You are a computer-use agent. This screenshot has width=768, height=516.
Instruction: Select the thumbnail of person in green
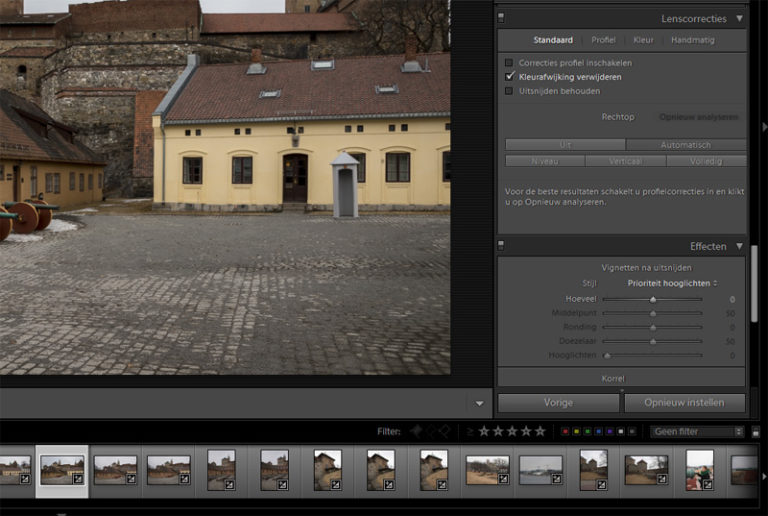699,470
